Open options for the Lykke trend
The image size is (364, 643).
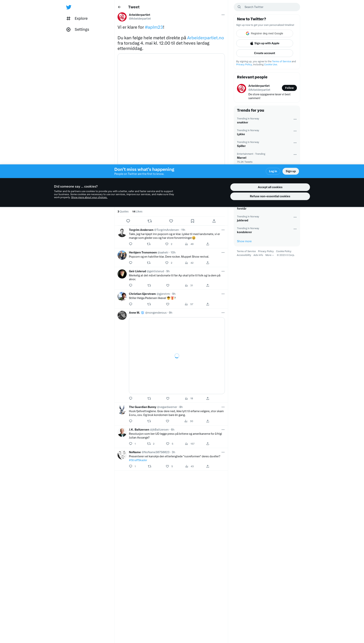coord(295,131)
